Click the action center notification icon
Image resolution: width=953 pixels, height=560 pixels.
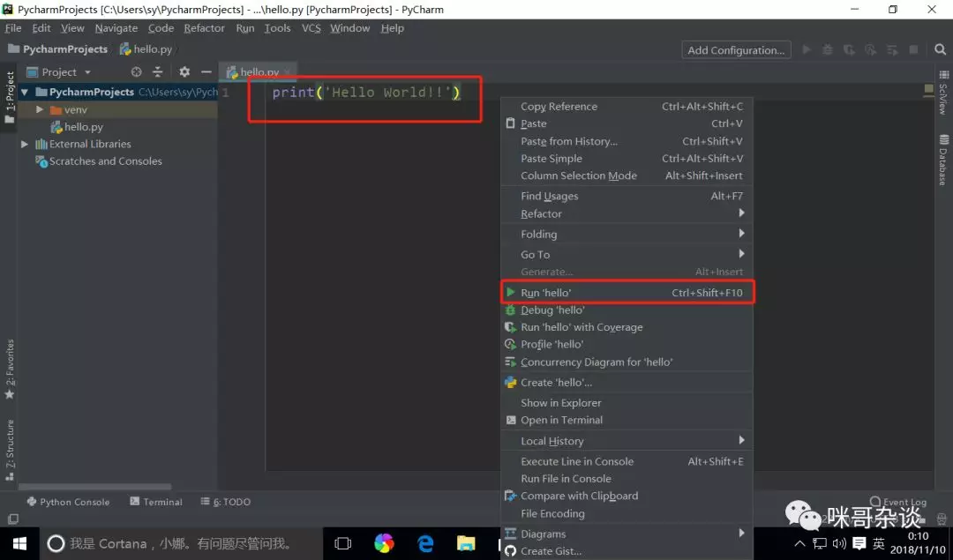pyautogui.click(x=859, y=543)
